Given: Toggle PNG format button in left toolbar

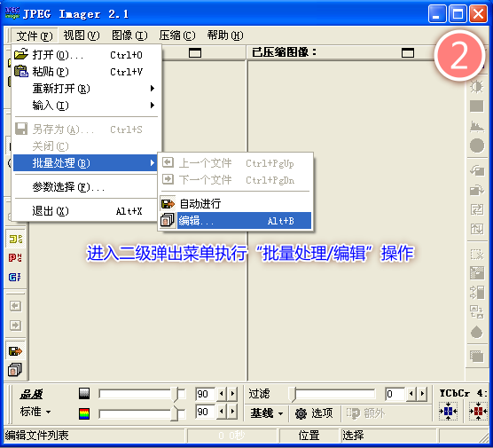Looking at the screenshot, I should (x=15, y=257).
